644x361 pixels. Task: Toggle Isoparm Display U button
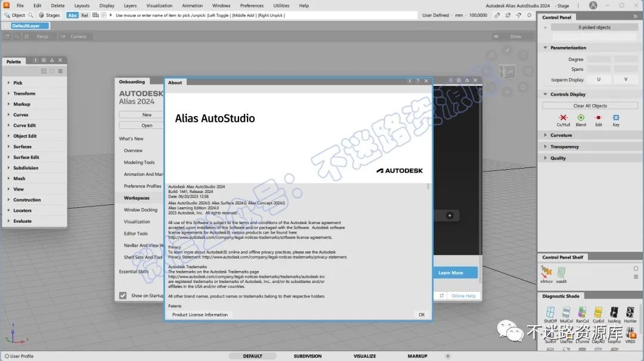(x=599, y=80)
